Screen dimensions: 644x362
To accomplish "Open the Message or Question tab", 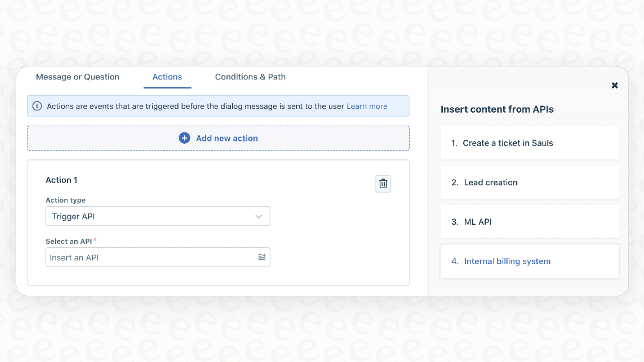I will coord(77,77).
